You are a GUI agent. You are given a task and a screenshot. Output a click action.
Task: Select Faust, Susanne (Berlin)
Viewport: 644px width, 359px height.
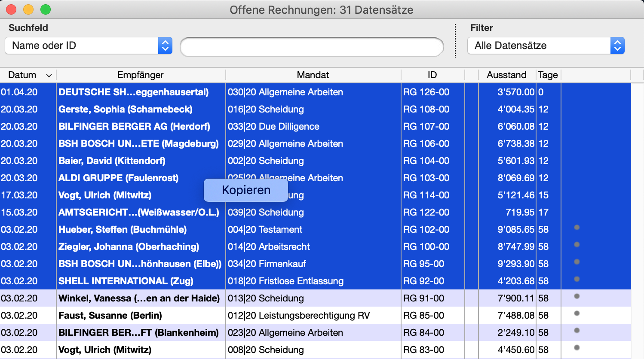click(110, 316)
